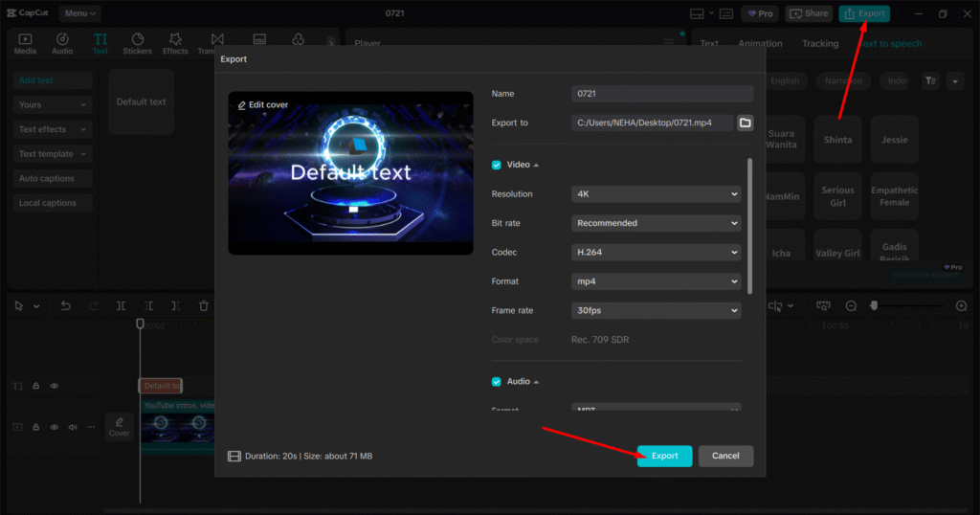Click Edit cover on preview thumbnail
Viewport: 980px width, 515px height.
263,104
